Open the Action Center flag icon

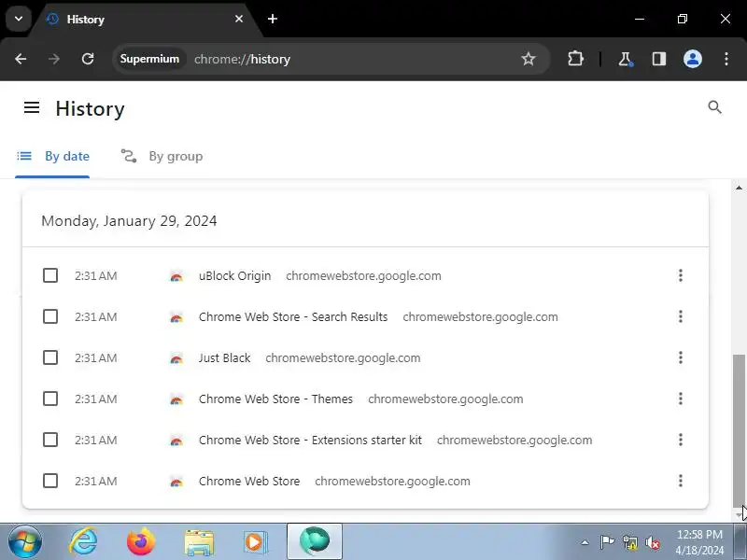[x=607, y=542]
